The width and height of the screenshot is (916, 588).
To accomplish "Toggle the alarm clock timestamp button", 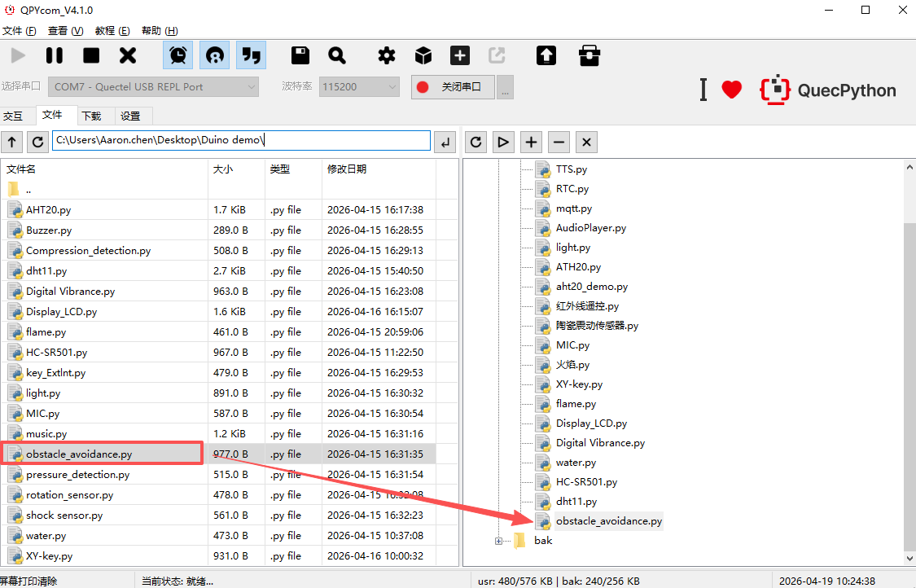I will [x=178, y=55].
